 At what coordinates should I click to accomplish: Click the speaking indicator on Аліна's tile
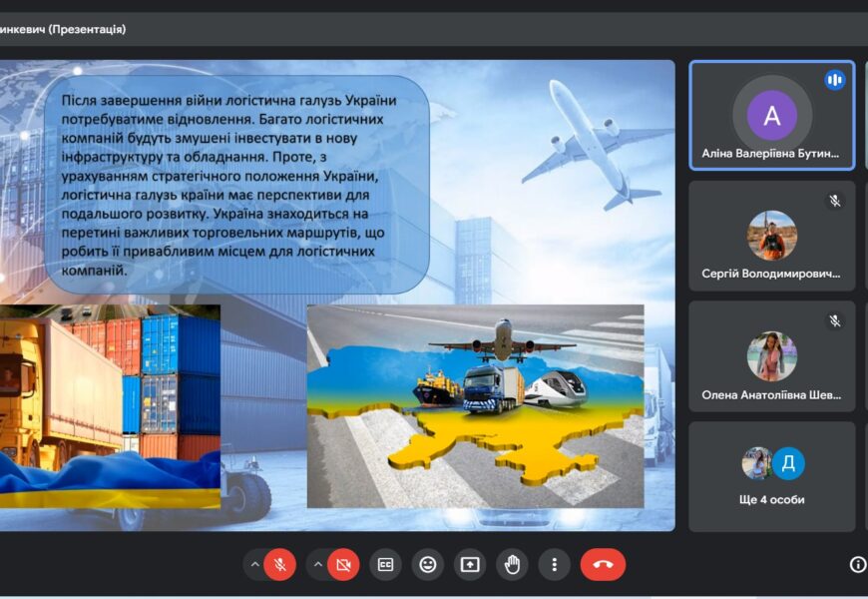coord(834,80)
